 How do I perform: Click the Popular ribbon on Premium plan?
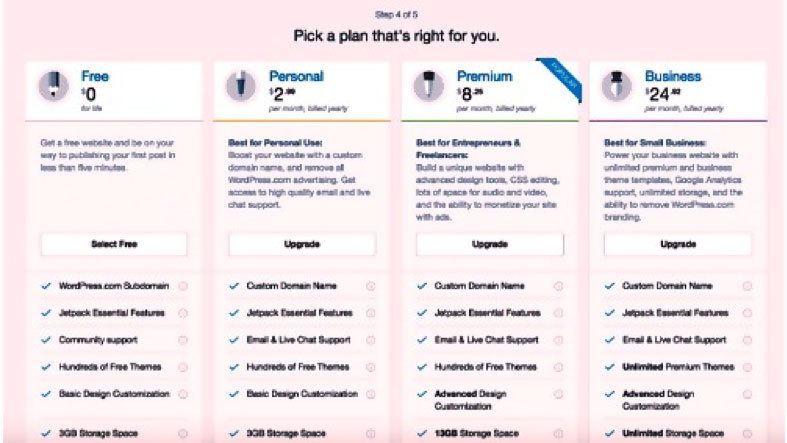(x=560, y=80)
